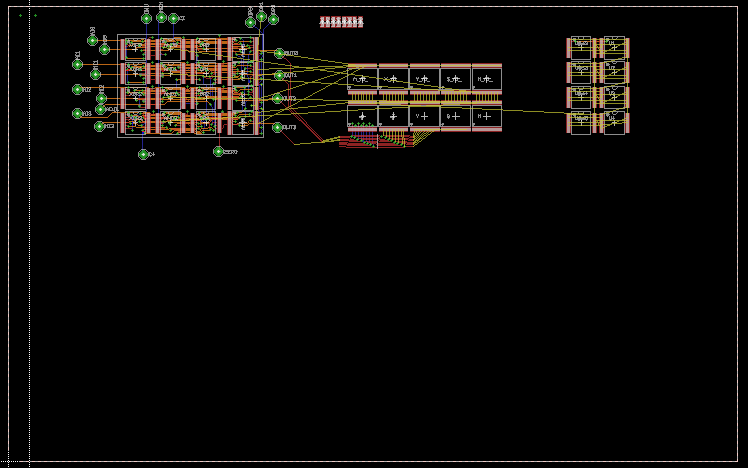Select the small header connector at top center
This screenshot has height=468, width=748.
(341, 21)
